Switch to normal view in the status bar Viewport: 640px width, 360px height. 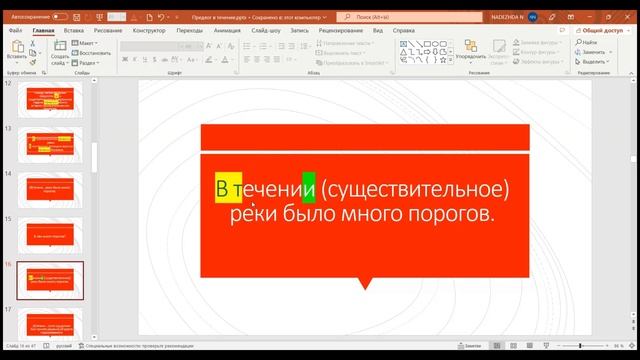click(497, 346)
